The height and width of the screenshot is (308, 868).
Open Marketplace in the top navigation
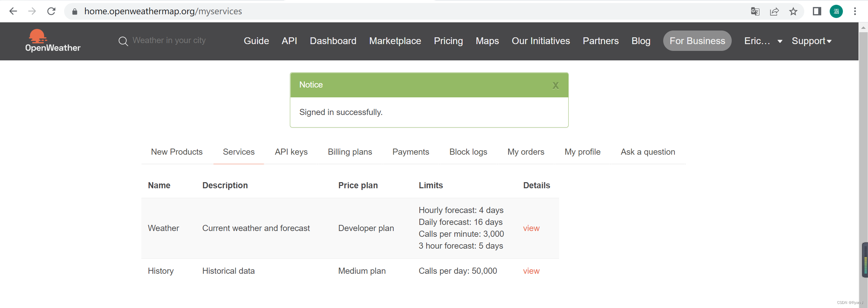tap(395, 41)
